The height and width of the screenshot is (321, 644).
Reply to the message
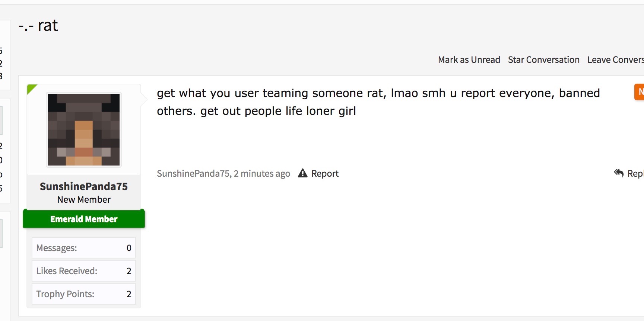click(635, 174)
